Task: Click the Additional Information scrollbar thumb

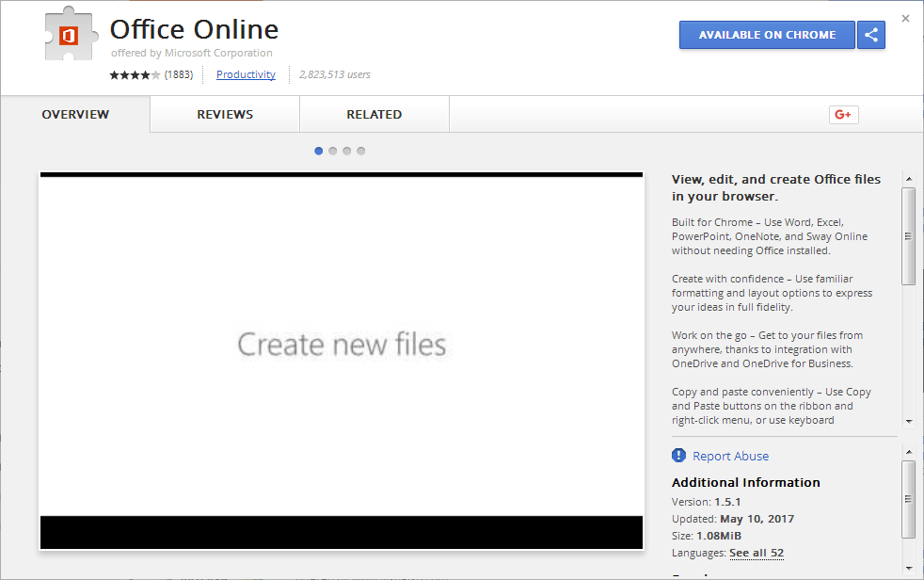Action: pos(909,499)
